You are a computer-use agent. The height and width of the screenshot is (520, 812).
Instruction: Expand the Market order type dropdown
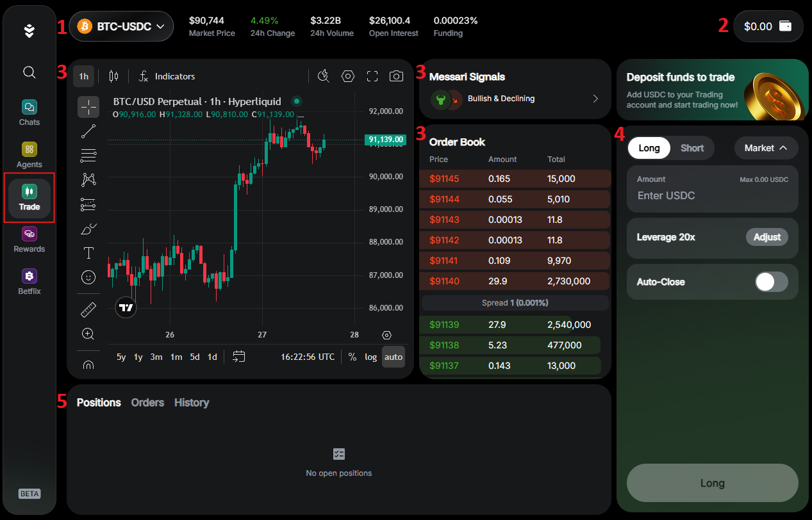pos(766,148)
